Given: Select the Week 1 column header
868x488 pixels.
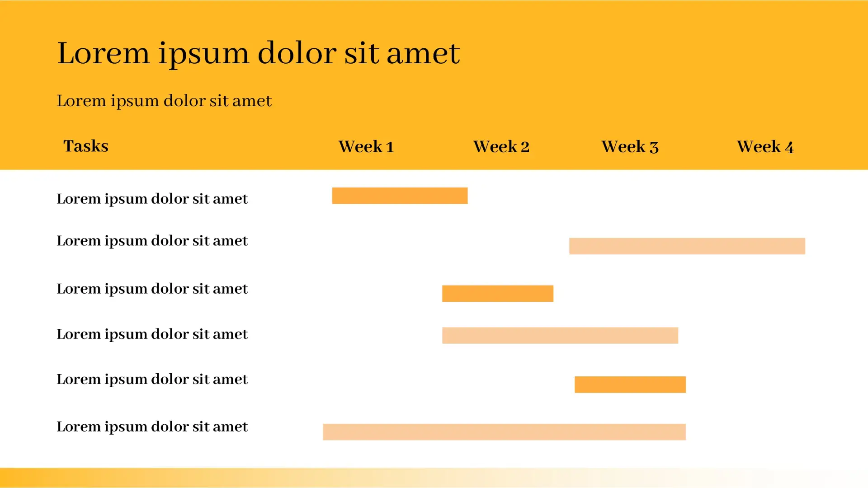Looking at the screenshot, I should click(366, 147).
